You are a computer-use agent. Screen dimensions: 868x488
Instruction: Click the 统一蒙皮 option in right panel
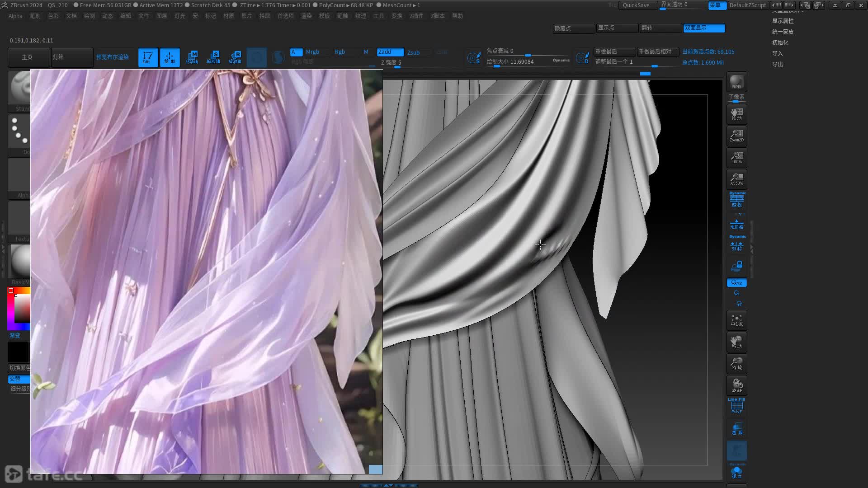pyautogui.click(x=783, y=32)
